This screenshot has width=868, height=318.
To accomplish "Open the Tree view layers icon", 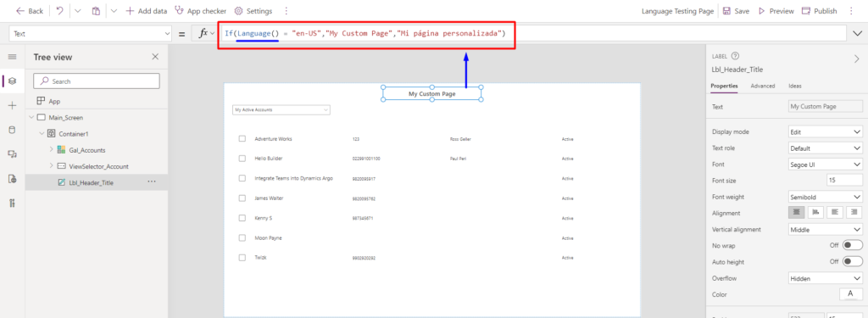I will (12, 81).
